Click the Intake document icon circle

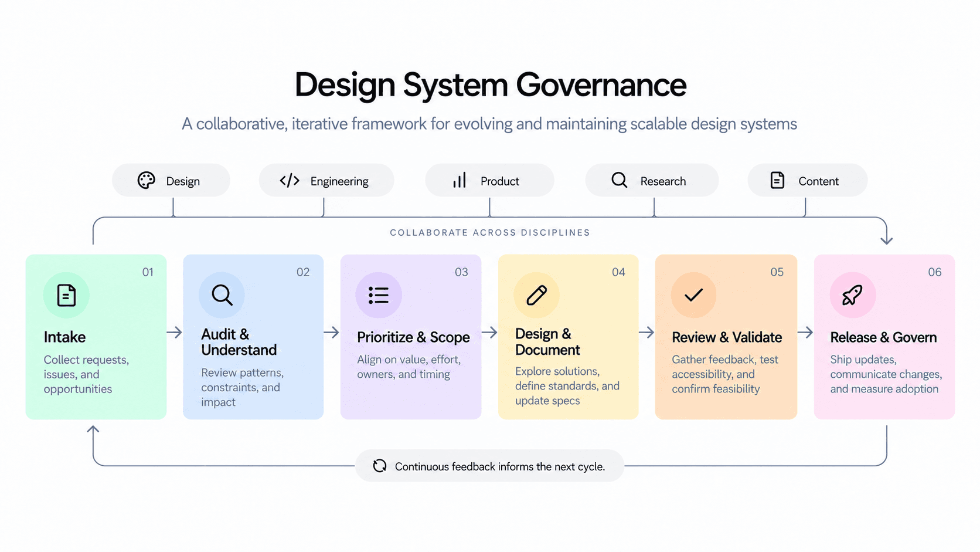coord(66,295)
